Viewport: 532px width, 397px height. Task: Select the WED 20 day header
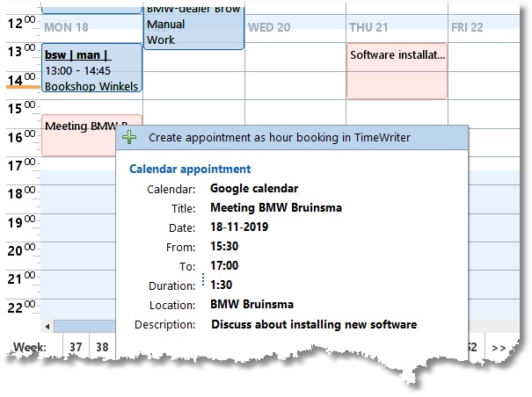pyautogui.click(x=269, y=27)
